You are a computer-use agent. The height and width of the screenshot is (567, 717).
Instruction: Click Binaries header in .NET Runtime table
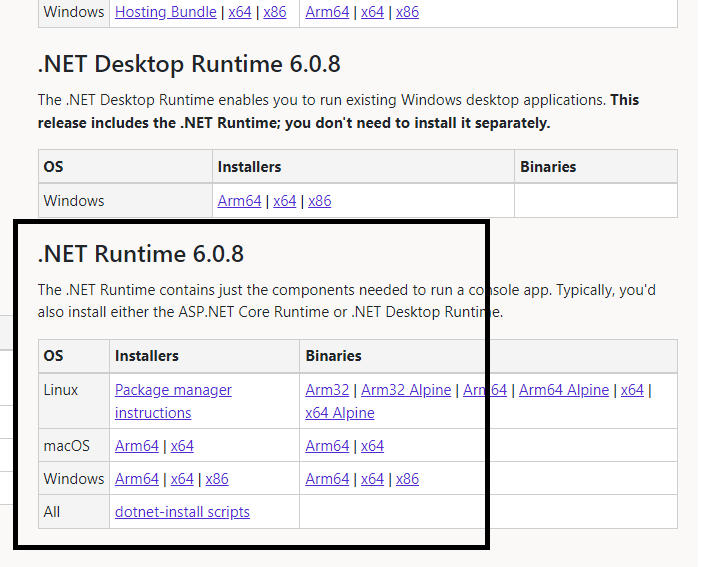coord(488,356)
